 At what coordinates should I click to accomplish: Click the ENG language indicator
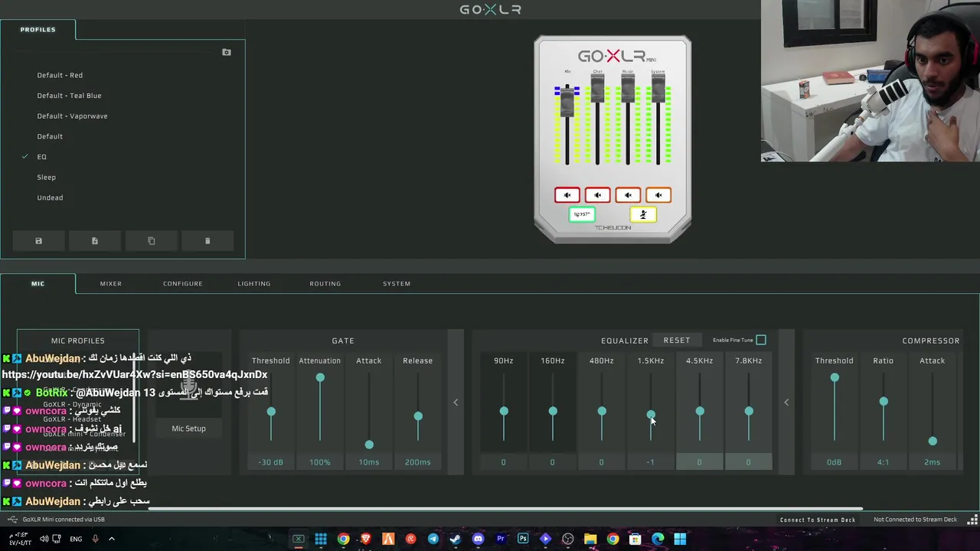pyautogui.click(x=76, y=539)
